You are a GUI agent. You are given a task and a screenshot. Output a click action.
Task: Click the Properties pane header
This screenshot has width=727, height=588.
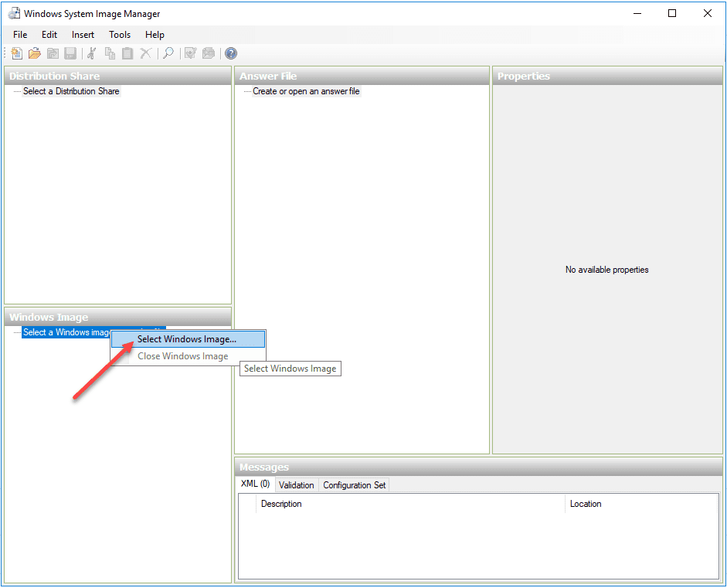607,76
